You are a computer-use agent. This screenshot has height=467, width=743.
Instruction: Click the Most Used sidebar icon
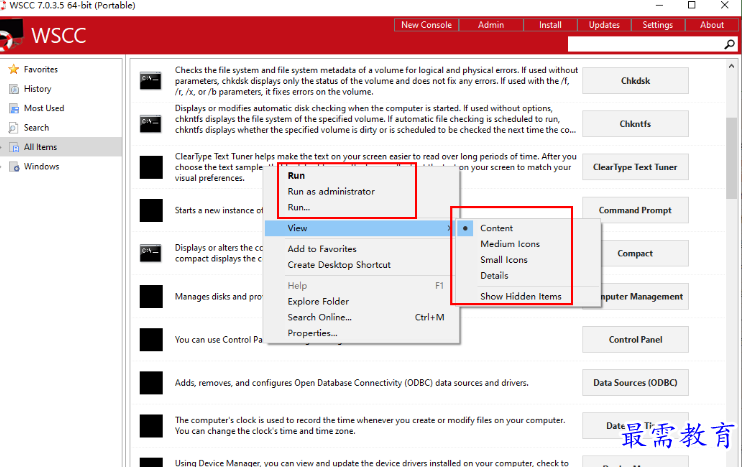[14, 108]
